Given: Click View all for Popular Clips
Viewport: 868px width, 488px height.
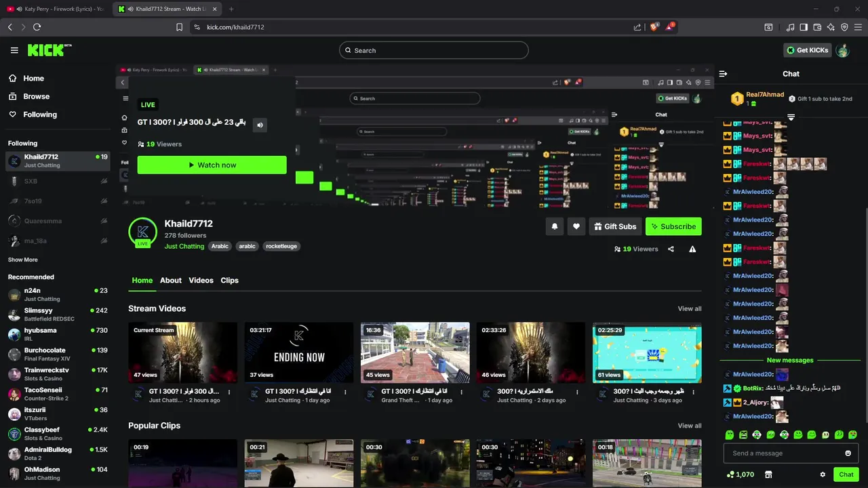Looking at the screenshot, I should (690, 426).
